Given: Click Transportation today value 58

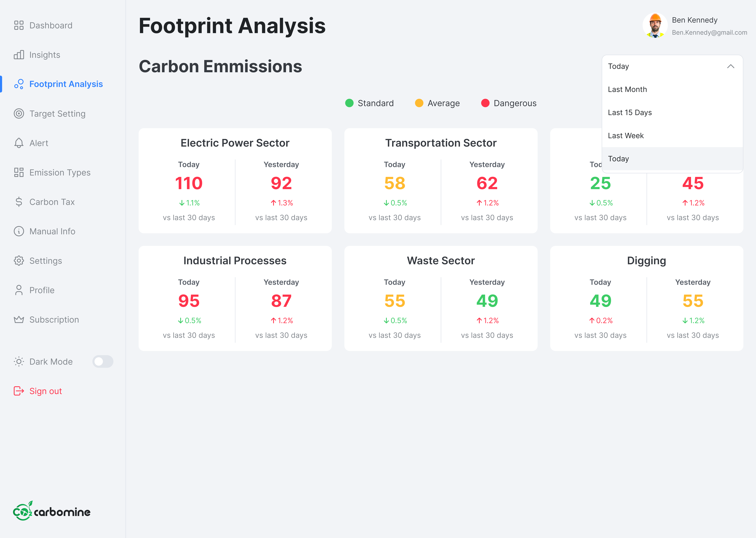Looking at the screenshot, I should pos(395,183).
